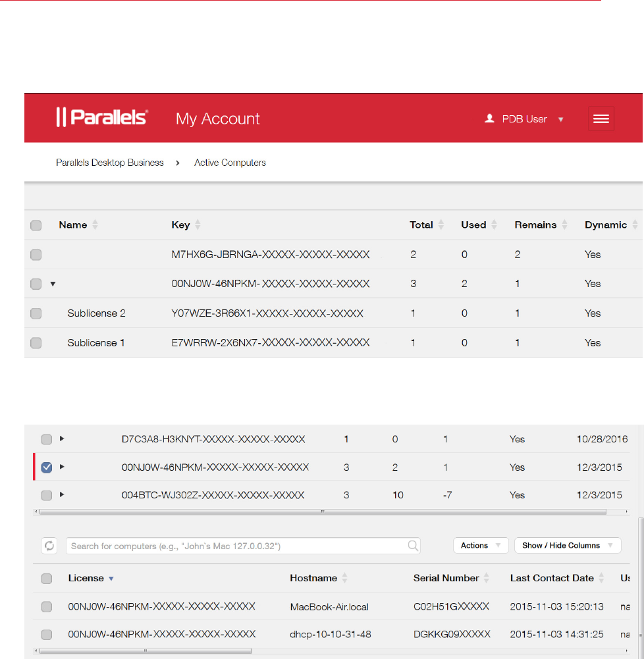Viewport: 644px width, 659px height.
Task: Check the D7C3A8-H3KNYT row checkbox
Action: 47,439
